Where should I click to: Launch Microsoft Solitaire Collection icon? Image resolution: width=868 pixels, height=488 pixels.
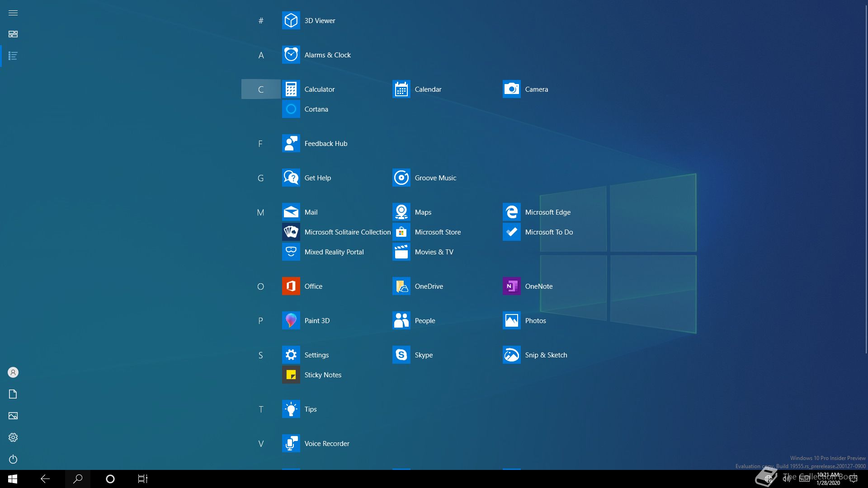tap(291, 232)
